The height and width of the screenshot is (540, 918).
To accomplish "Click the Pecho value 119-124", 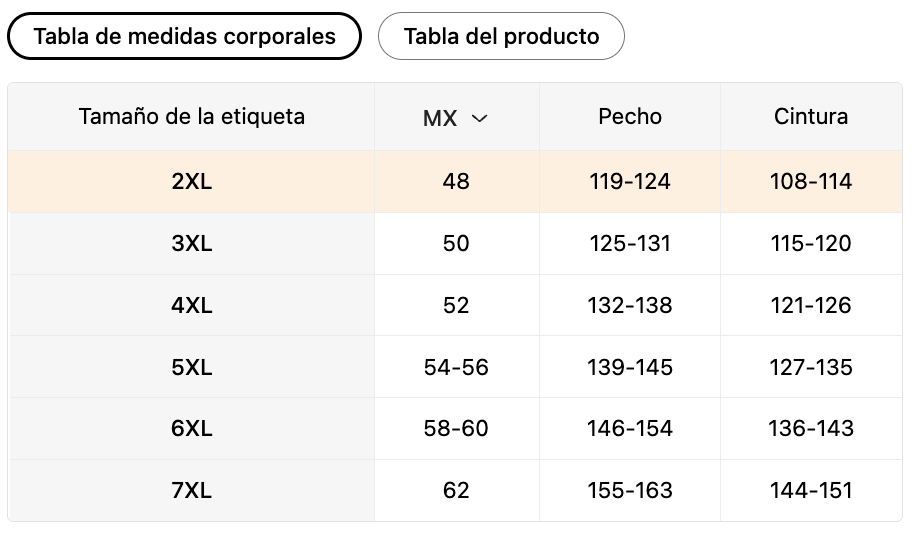I will coord(630,182).
